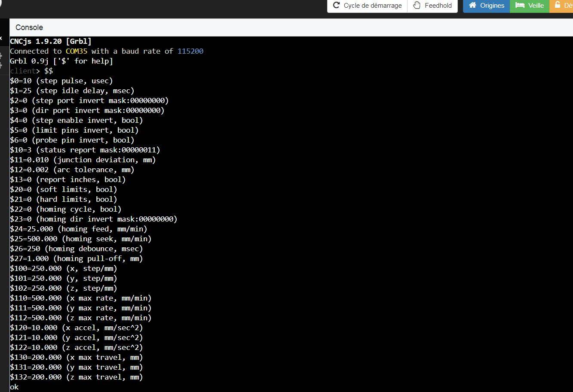Viewport: 573px width, 392px height.
Task: Click the Feedhold button
Action: pos(432,6)
